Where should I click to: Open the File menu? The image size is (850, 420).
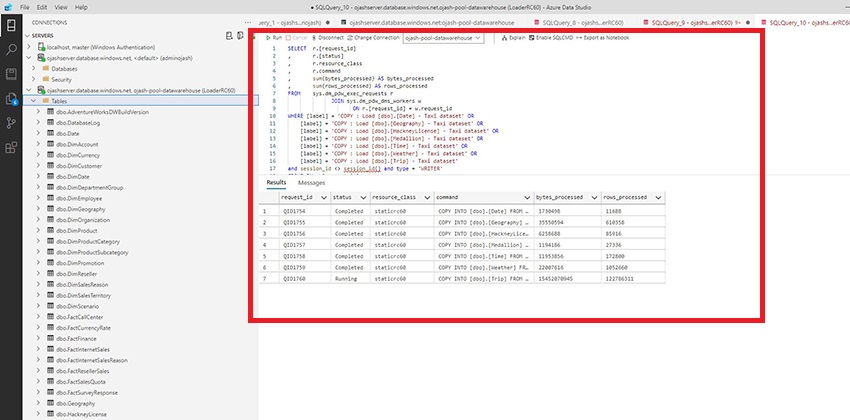point(24,8)
